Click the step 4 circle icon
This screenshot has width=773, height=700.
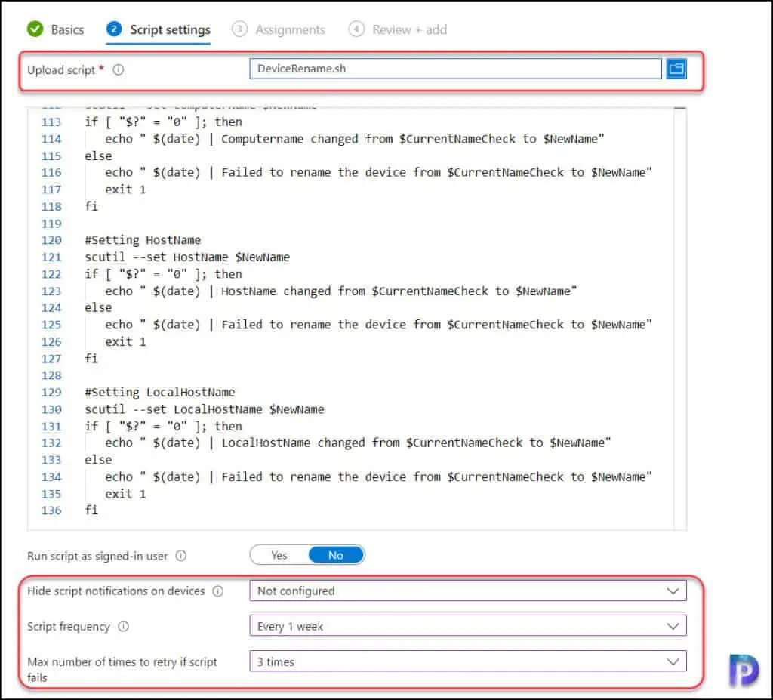(x=356, y=29)
